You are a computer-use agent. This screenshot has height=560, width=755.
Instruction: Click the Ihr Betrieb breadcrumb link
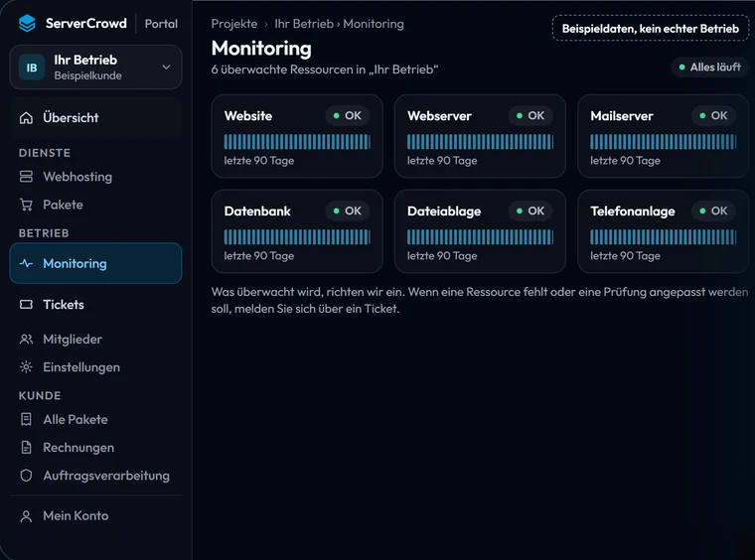(304, 24)
